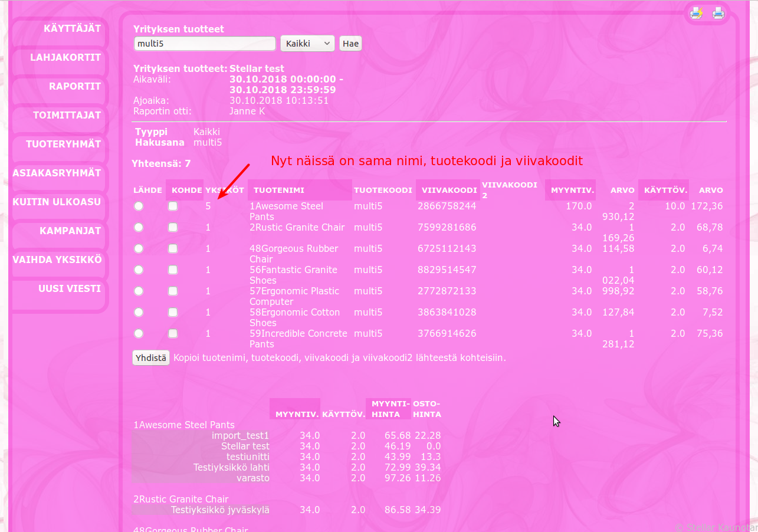Select Kampanjat from sidebar
The width and height of the screenshot is (758, 532).
click(70, 231)
